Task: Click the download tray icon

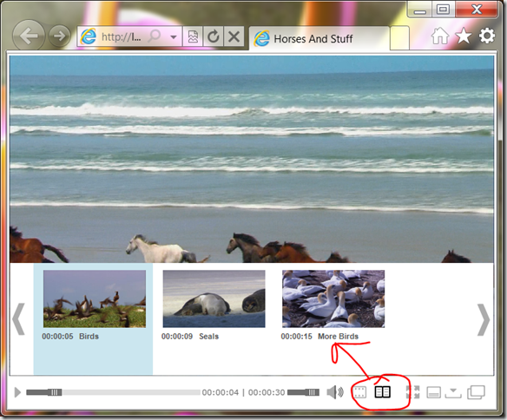Action: tap(453, 393)
